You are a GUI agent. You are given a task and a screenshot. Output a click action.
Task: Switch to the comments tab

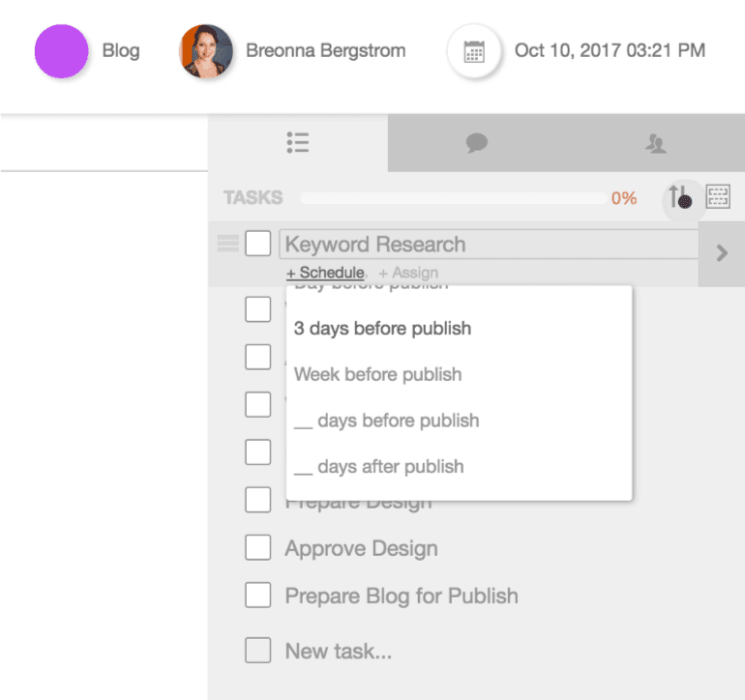[x=476, y=143]
